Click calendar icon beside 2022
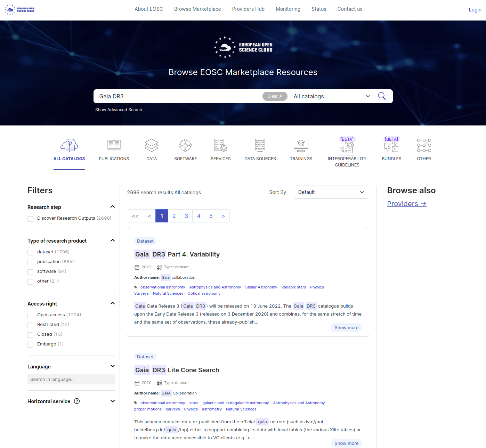Image resolution: width=486 pixels, height=448 pixels. point(137,267)
